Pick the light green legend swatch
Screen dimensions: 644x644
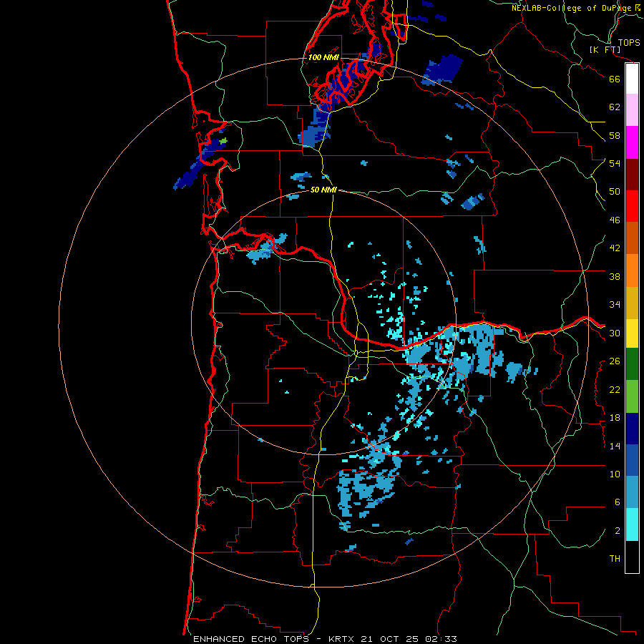coord(632,396)
